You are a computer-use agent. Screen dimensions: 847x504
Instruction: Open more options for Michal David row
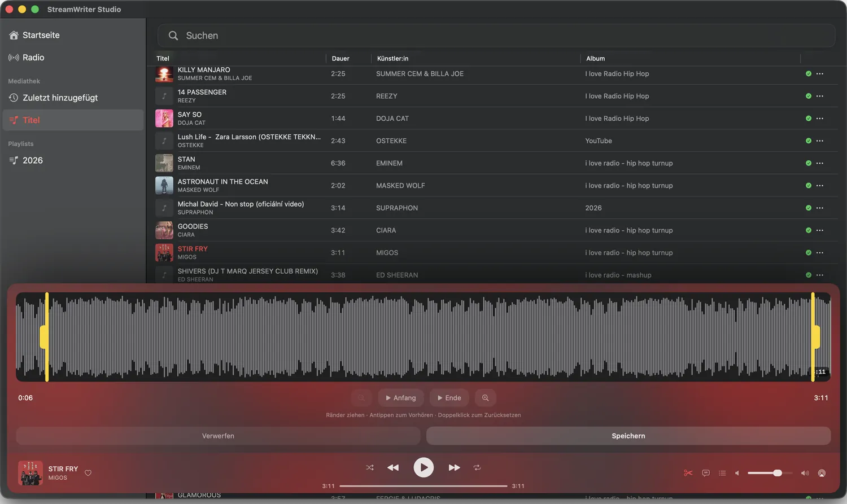click(x=820, y=208)
